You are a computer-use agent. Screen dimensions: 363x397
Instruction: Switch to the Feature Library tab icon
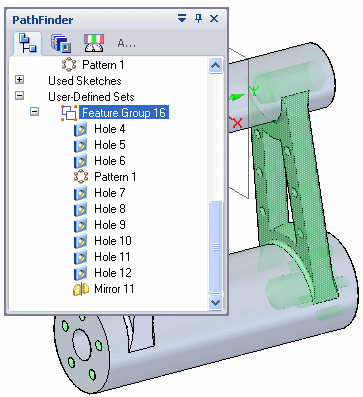61,43
